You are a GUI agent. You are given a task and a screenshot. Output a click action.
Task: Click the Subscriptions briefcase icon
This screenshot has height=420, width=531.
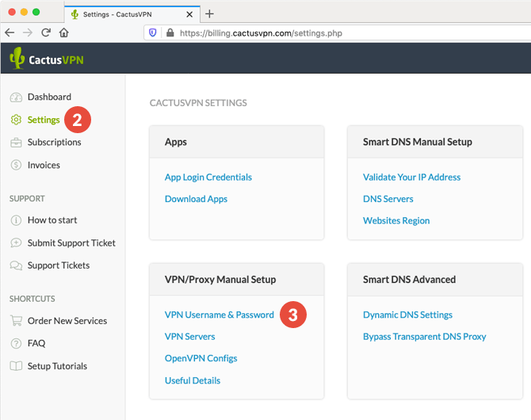click(16, 143)
